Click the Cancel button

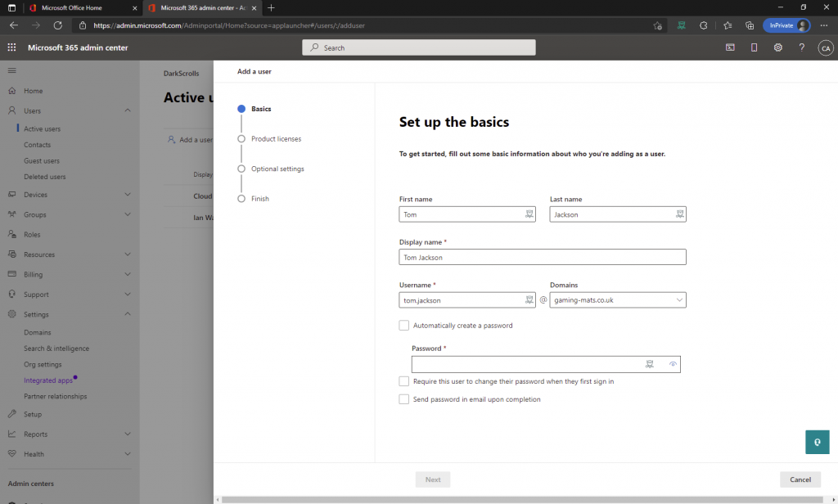coord(800,479)
